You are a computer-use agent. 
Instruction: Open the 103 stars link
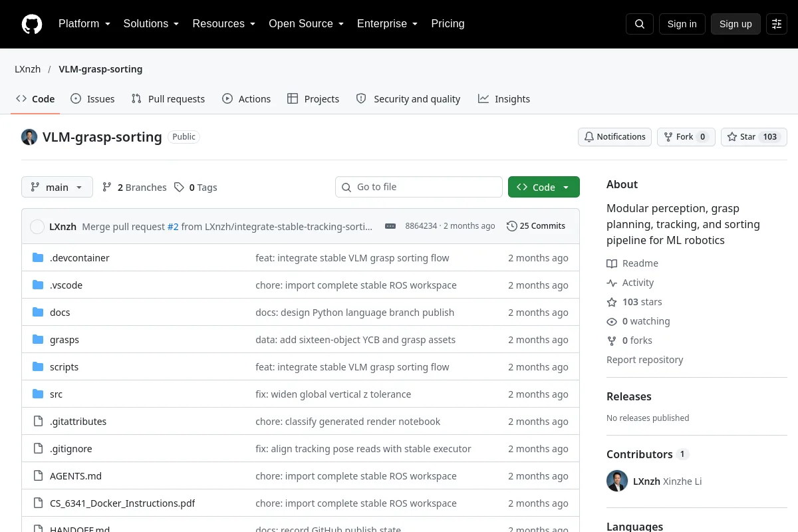(634, 302)
